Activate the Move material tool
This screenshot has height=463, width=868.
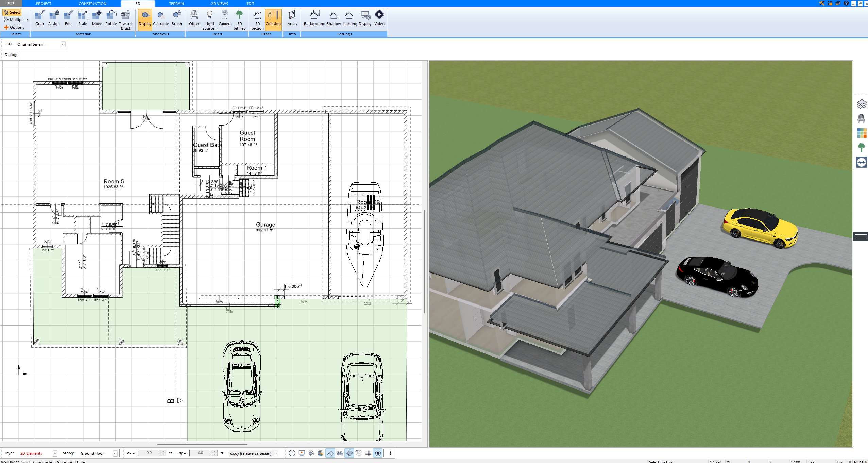point(97,18)
